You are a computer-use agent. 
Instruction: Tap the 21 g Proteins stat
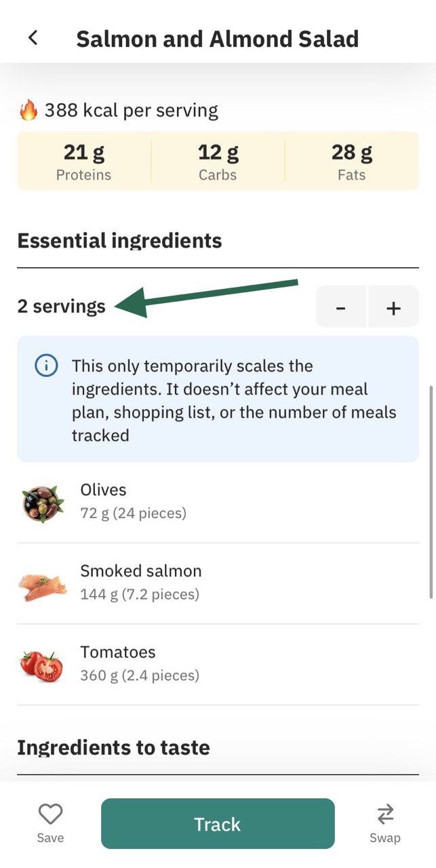point(83,161)
